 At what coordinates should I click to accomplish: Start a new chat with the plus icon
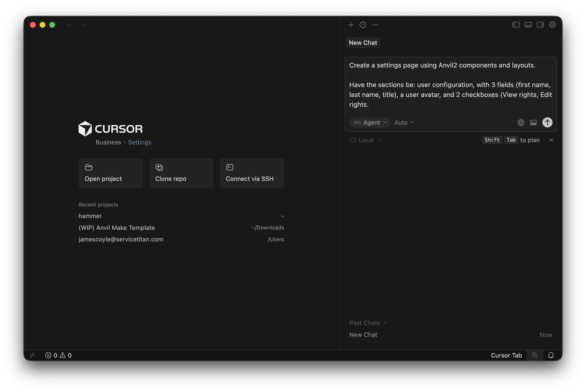pos(350,25)
